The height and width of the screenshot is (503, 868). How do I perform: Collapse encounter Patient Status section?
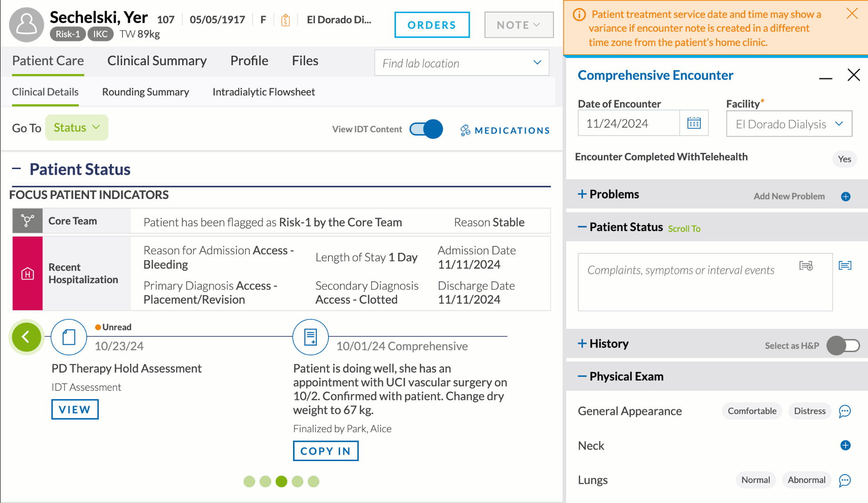[x=582, y=227]
